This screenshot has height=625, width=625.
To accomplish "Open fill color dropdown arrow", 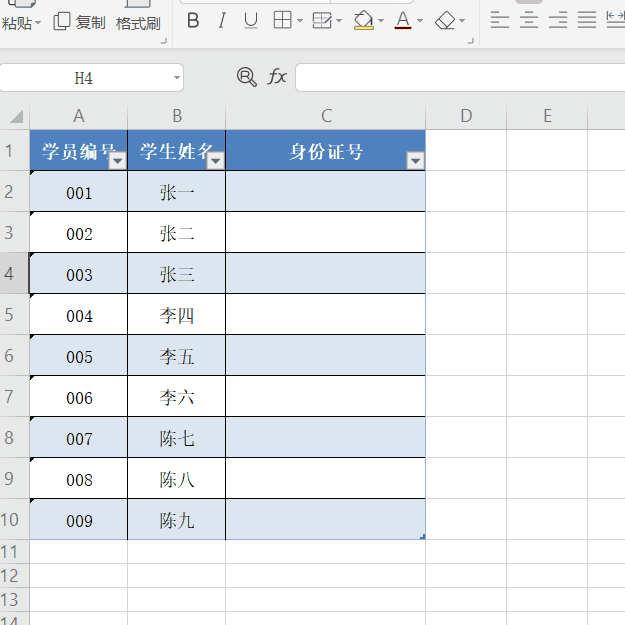I will (x=381, y=20).
